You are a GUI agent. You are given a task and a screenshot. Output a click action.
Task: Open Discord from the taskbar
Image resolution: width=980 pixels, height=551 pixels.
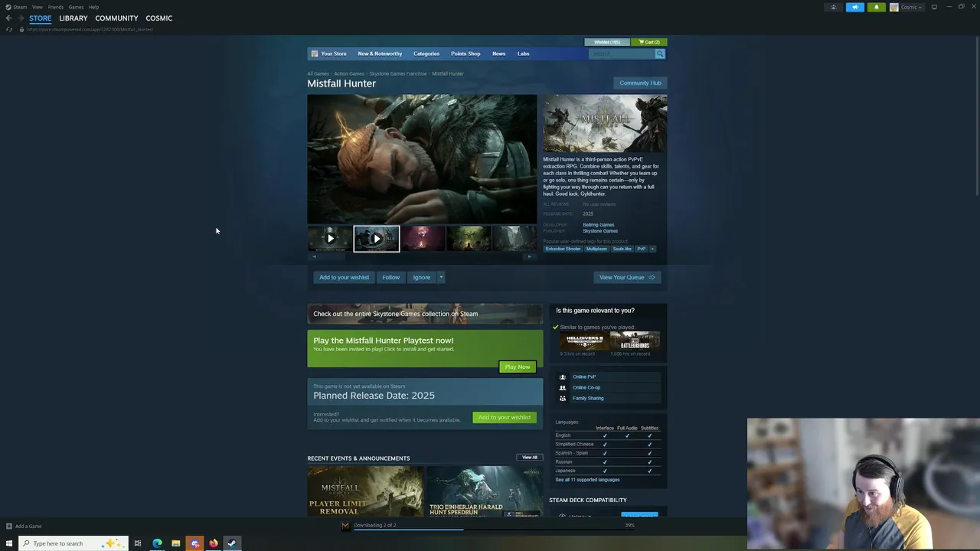(x=194, y=543)
